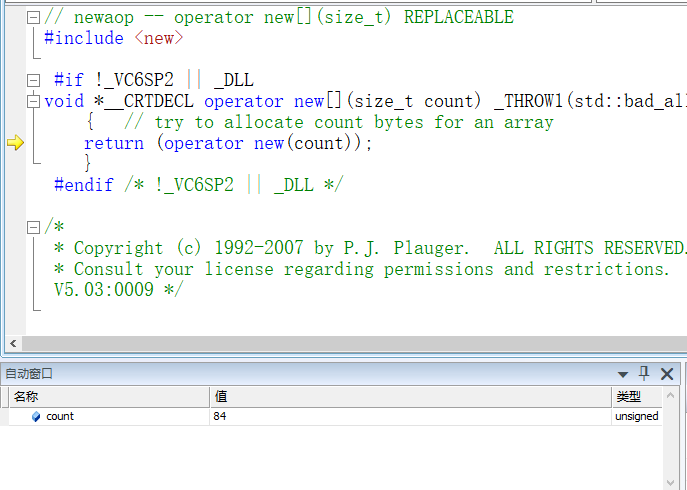Click the 'Consult your license' comment line
The image size is (687, 490).
pos(361,269)
